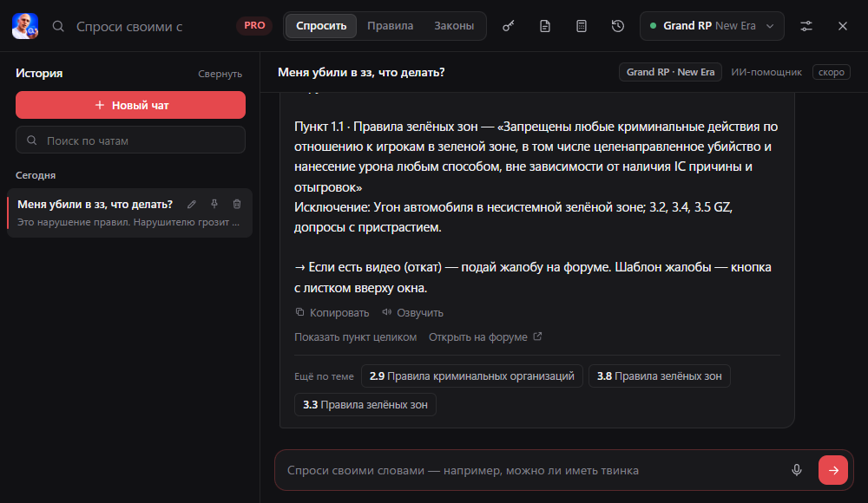The width and height of the screenshot is (868, 503).
Task: Click the Сегодня section label
Action: pyautogui.click(x=36, y=175)
